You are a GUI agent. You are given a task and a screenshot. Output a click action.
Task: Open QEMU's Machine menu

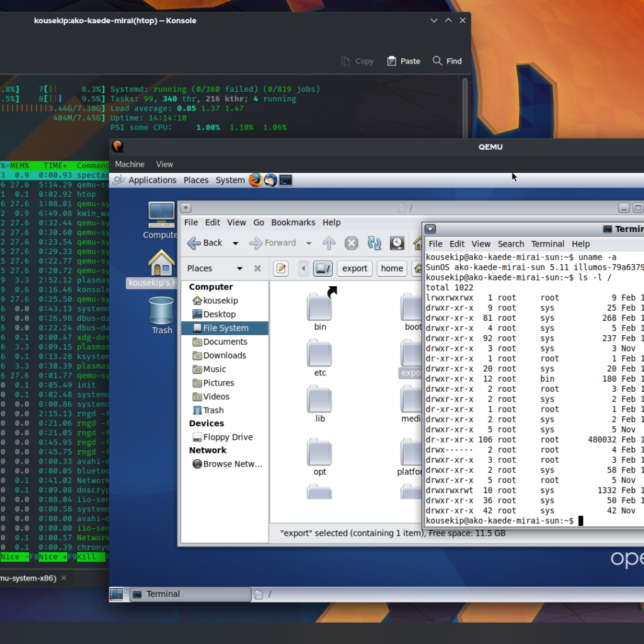(130, 164)
